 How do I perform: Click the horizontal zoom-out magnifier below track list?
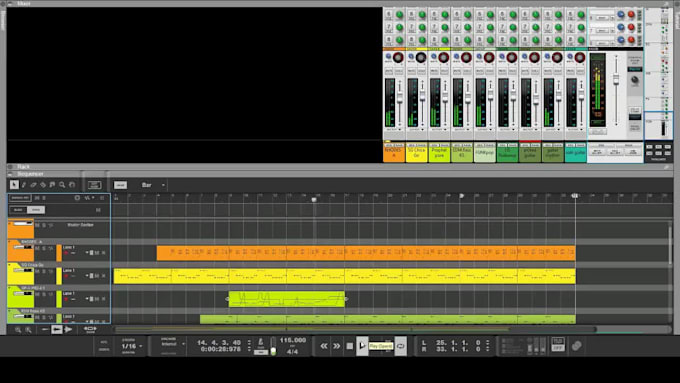pyautogui.click(x=18, y=330)
